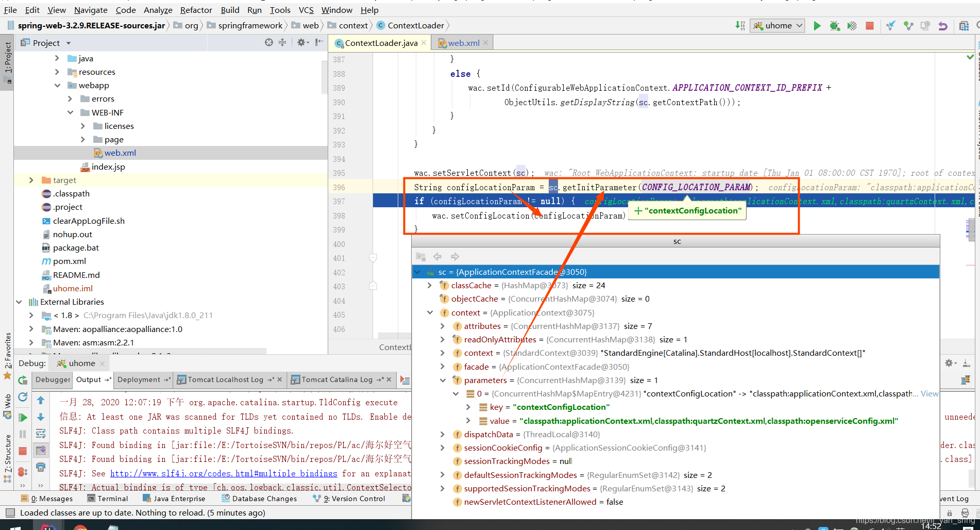Screen dimensions: 980x530
Task: Click the green Run button in toolbar
Action: [817, 26]
